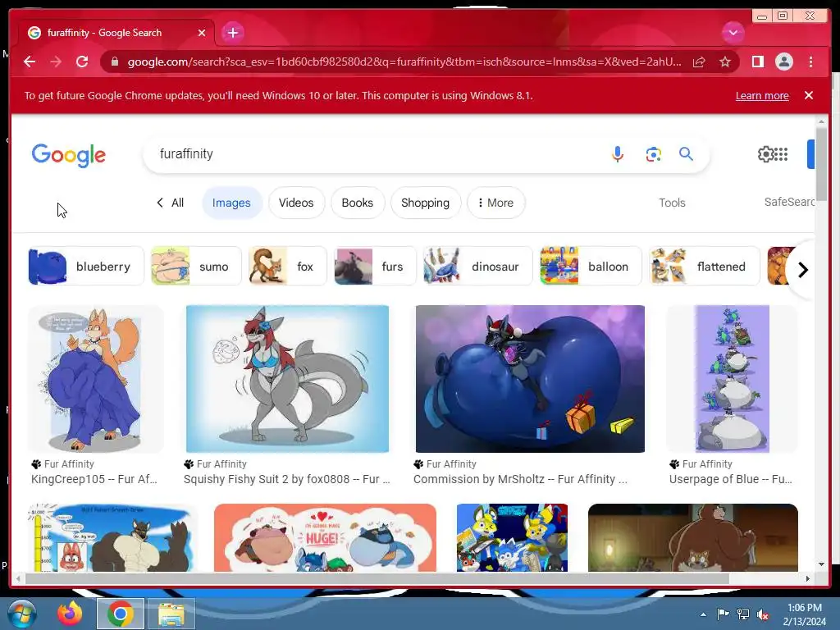Click the Chrome taskbar icon

pyautogui.click(x=120, y=614)
